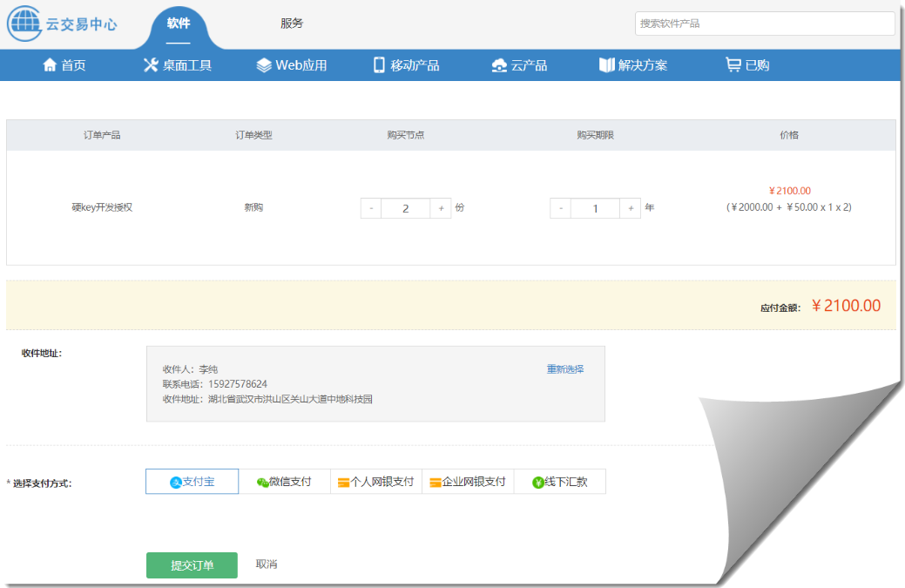The height and width of the screenshot is (588, 905).
Task: Click the 企业网银支付 card icon
Action: pyautogui.click(x=436, y=483)
